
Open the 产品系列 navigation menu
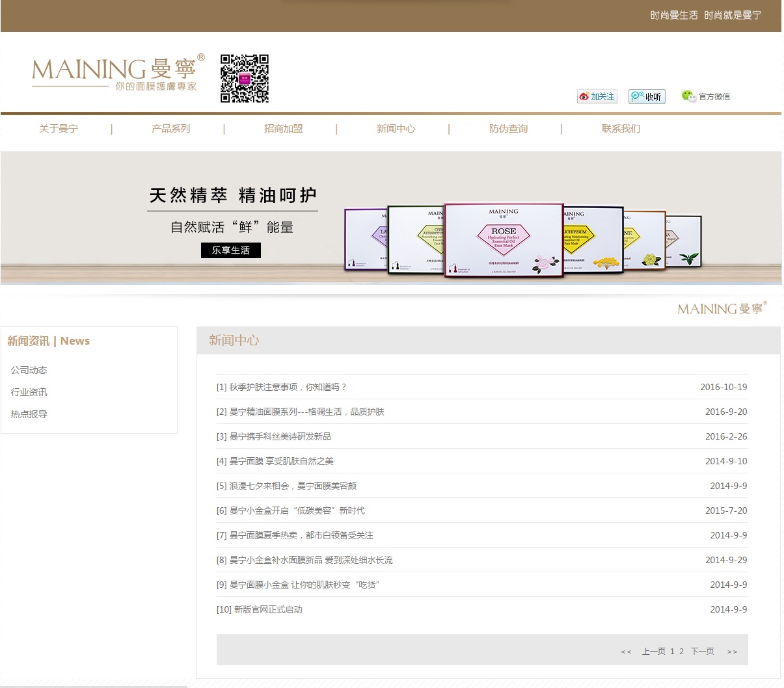pyautogui.click(x=170, y=129)
